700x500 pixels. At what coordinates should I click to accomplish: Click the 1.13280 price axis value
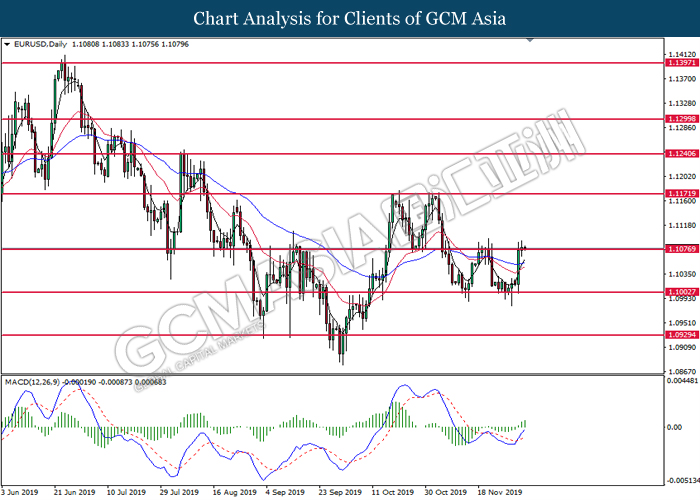(x=682, y=104)
